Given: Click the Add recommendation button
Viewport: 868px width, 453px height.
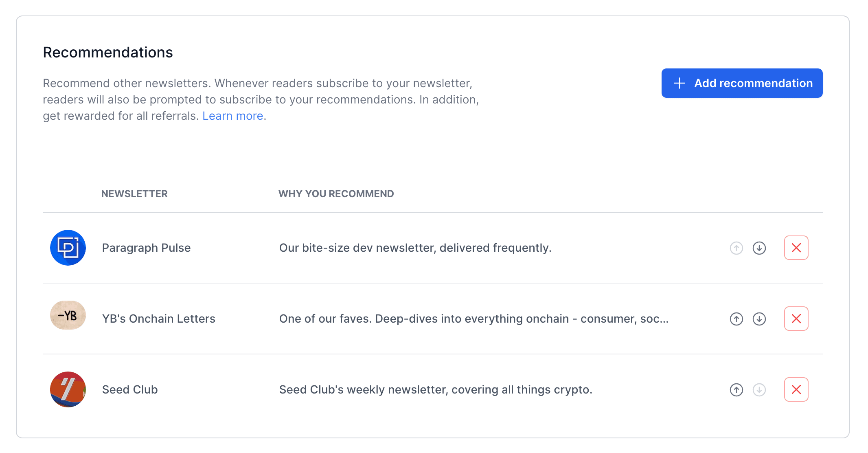Looking at the screenshot, I should (741, 83).
